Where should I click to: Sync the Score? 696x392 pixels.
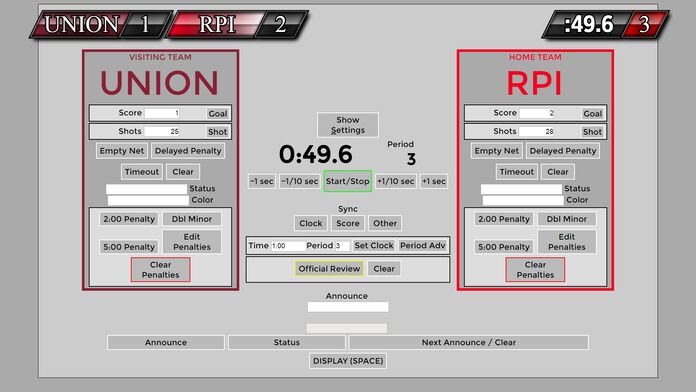pos(348,224)
